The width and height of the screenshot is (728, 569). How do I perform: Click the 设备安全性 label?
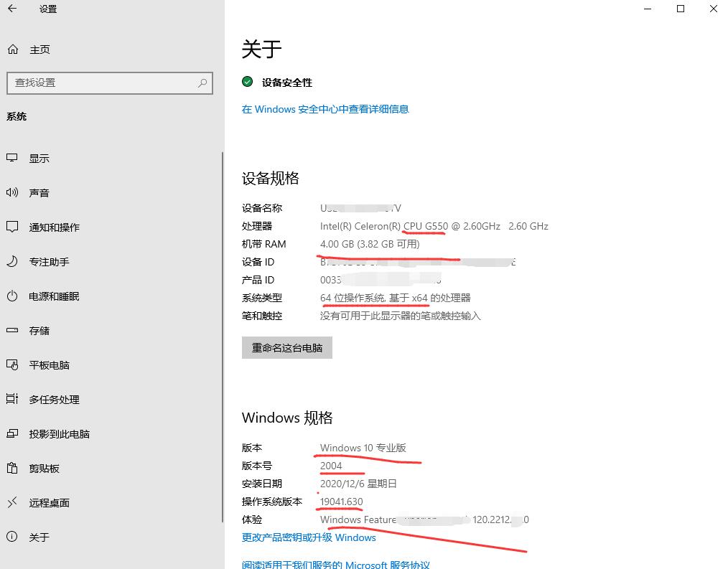click(287, 83)
